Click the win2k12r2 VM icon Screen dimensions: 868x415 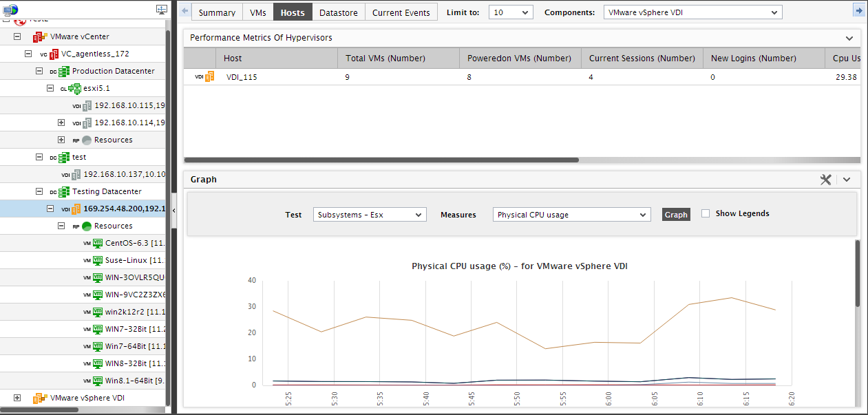(x=98, y=312)
